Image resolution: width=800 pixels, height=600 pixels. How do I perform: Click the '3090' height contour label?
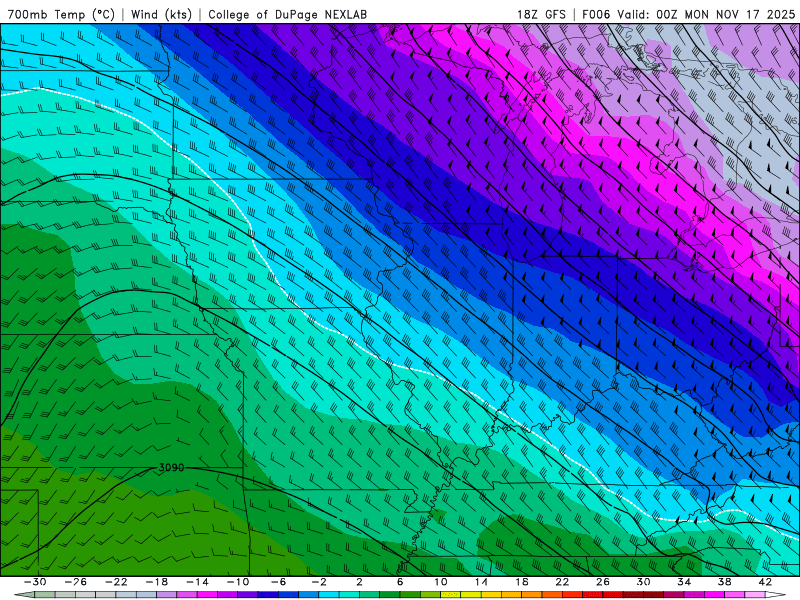coord(171,467)
